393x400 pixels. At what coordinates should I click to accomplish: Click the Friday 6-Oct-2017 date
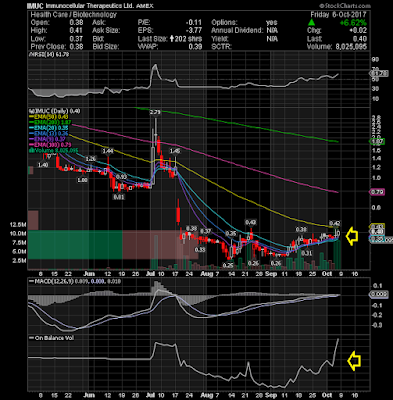(338, 15)
